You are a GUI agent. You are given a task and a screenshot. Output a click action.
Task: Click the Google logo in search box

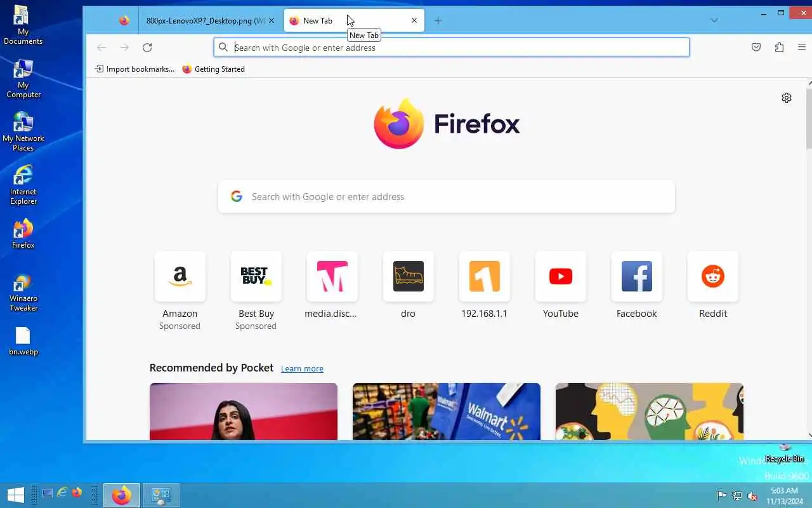(237, 197)
